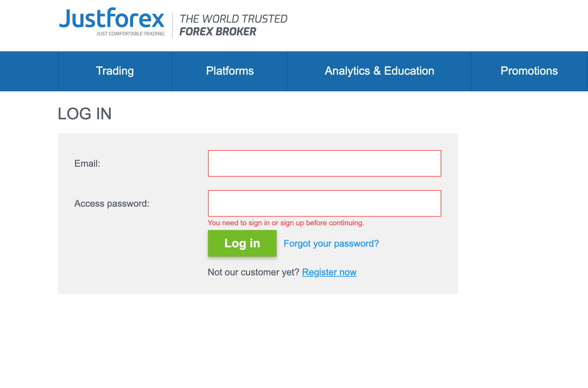This screenshot has height=388, width=588.
Task: Select the LOG IN page heading
Action: [85, 114]
